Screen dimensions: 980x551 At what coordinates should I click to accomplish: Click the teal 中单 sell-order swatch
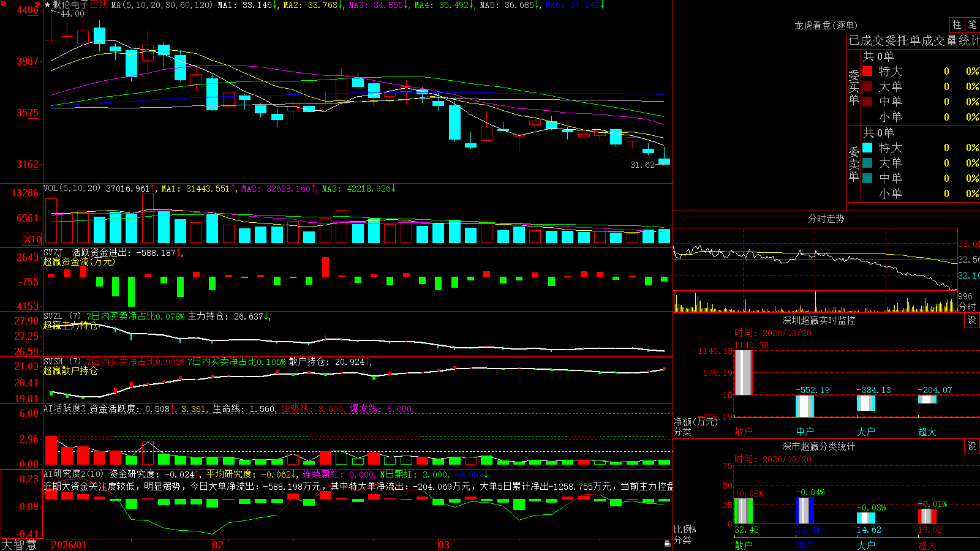pyautogui.click(x=867, y=178)
